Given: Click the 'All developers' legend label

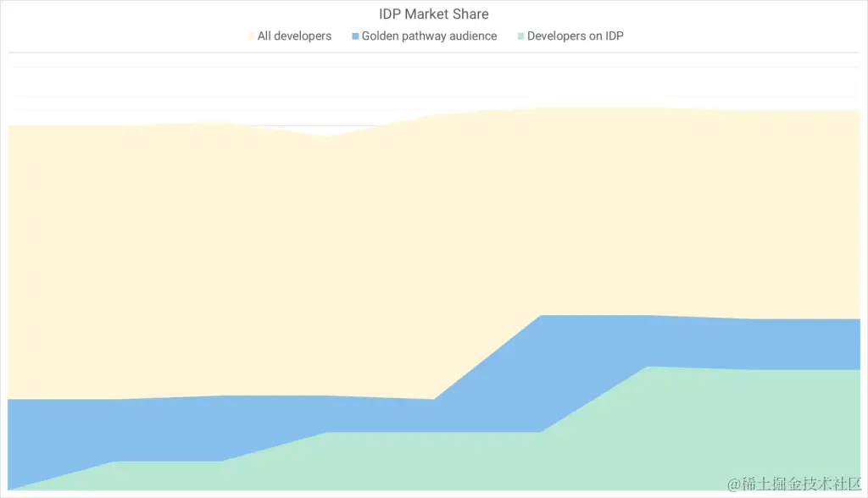Looking at the screenshot, I should click(294, 36).
